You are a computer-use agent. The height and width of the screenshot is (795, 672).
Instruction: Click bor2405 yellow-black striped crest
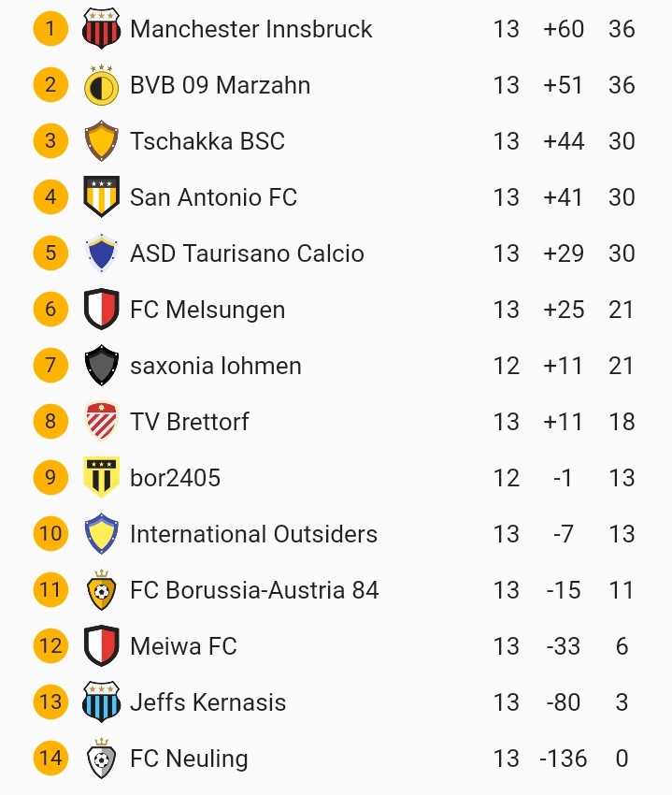pyautogui.click(x=101, y=477)
